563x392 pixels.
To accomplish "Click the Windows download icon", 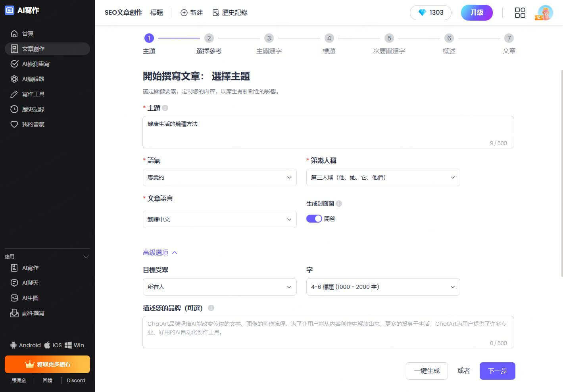I will [x=68, y=345].
